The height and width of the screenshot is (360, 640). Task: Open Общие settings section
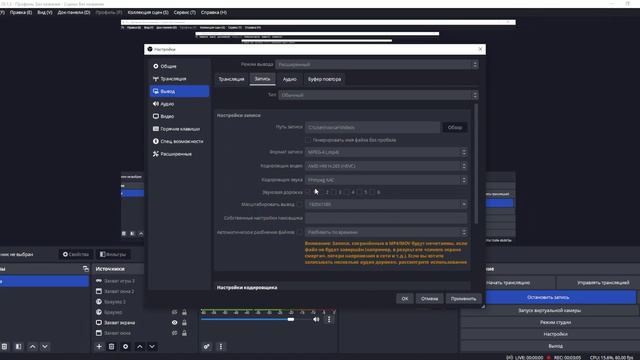pos(180,66)
